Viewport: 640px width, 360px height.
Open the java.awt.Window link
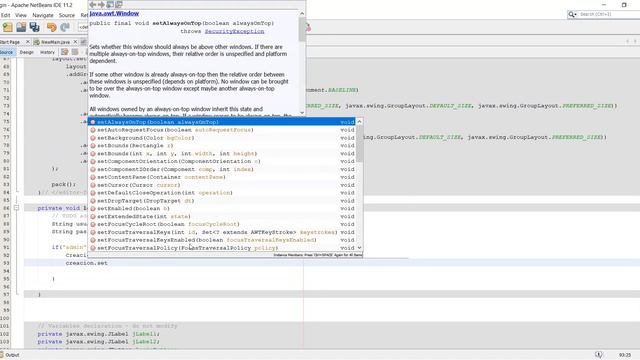click(x=114, y=13)
